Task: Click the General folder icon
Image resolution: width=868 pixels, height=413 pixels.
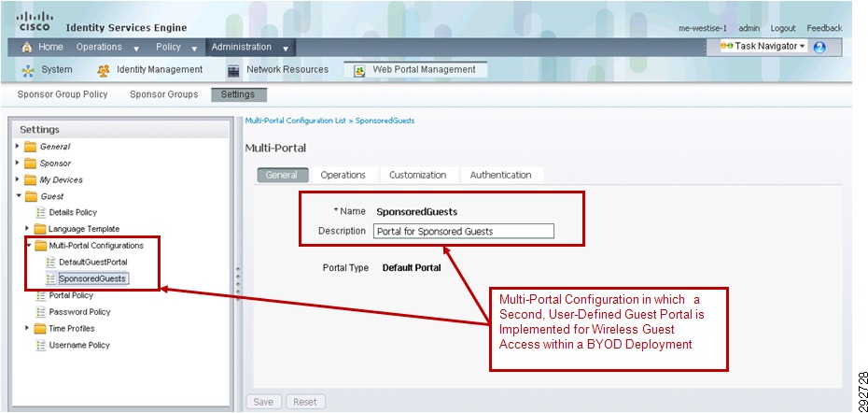Action: tap(31, 147)
